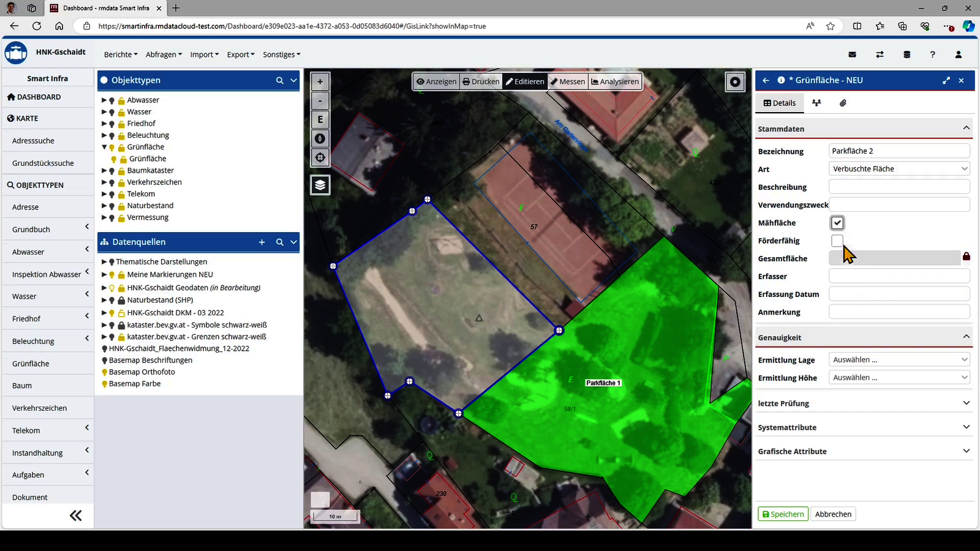
Task: Toggle visibility bulb of Baumkataster layer
Action: (x=112, y=171)
